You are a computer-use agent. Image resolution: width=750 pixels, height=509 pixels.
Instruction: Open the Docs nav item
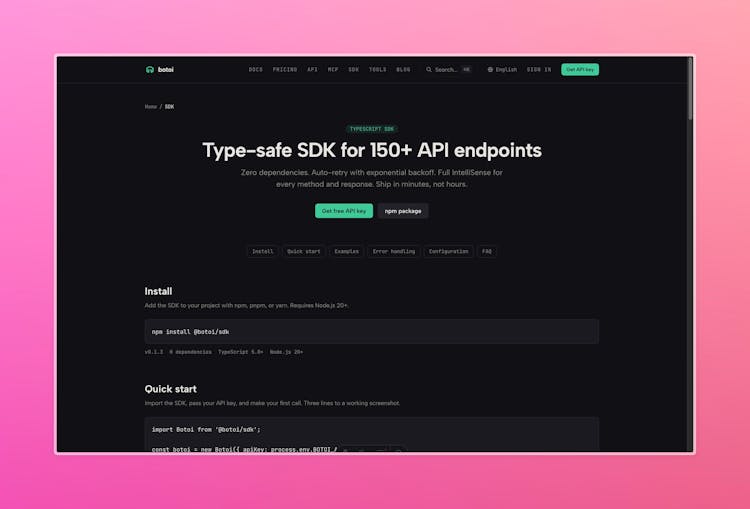click(255, 70)
